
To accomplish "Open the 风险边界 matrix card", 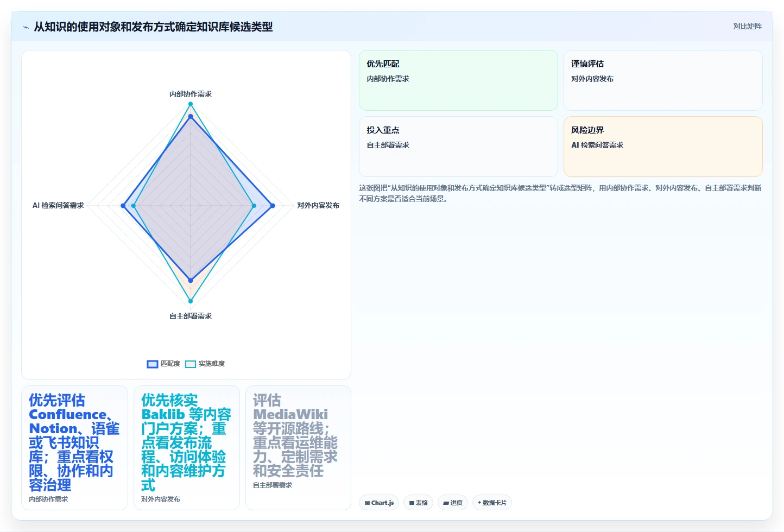I will point(663,147).
